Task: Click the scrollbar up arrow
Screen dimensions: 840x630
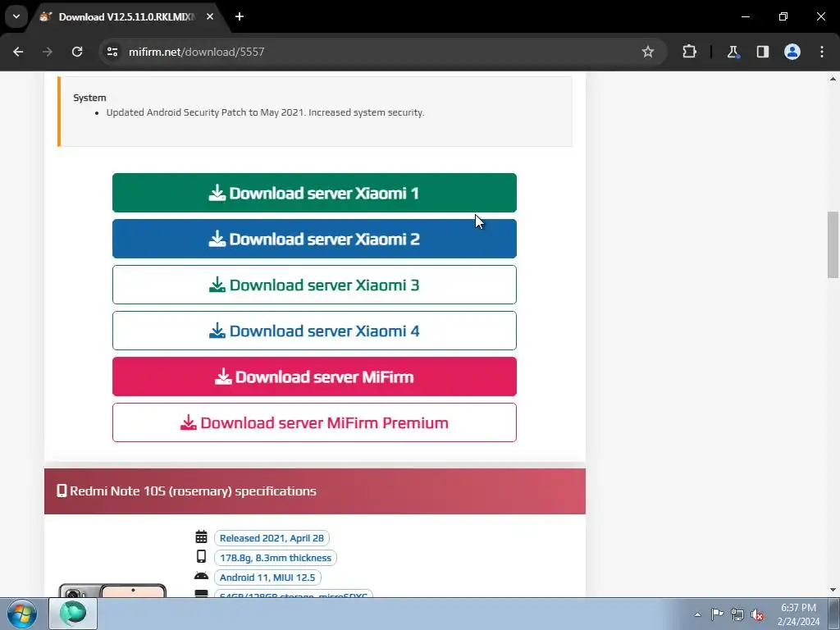Action: click(833, 79)
